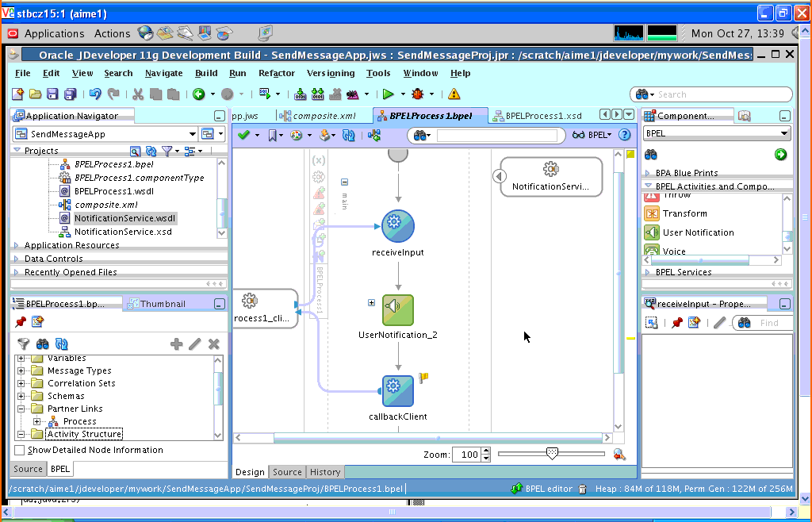The width and height of the screenshot is (812, 522).
Task: Click the Save toolbar icon
Action: 52,94
